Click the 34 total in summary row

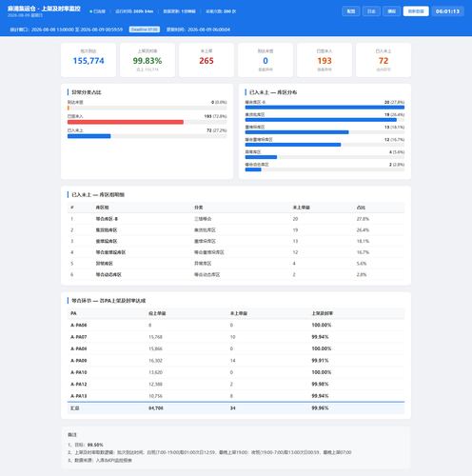coord(233,408)
